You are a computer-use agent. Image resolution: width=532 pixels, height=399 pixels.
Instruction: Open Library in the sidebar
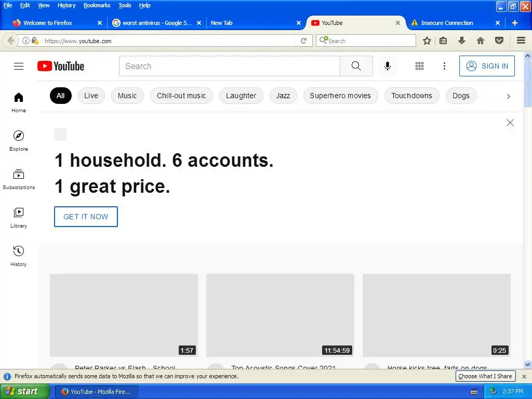coord(19,218)
